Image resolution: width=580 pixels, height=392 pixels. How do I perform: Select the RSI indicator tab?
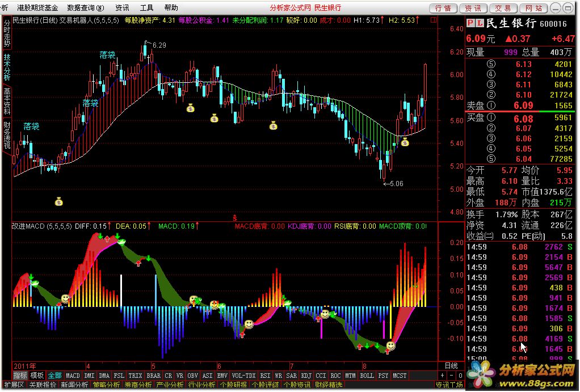(x=265, y=376)
